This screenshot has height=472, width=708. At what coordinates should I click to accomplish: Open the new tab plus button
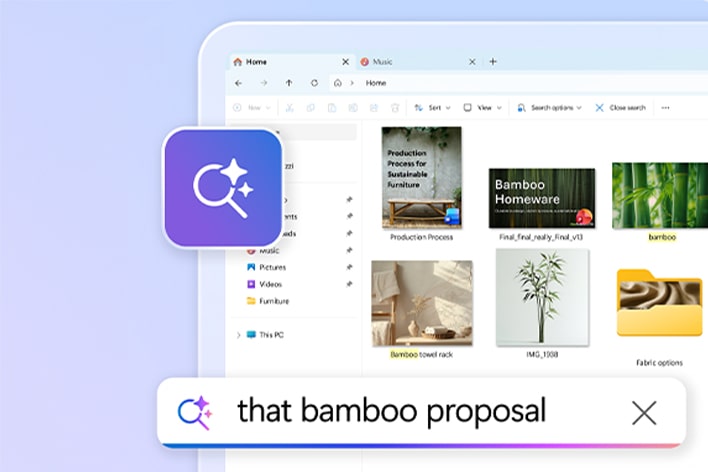(492, 61)
